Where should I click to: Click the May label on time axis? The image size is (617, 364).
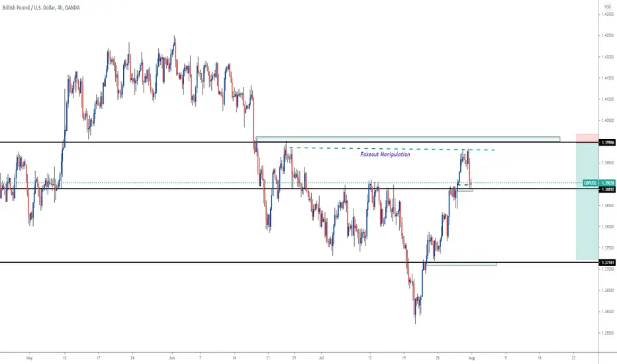point(29,358)
